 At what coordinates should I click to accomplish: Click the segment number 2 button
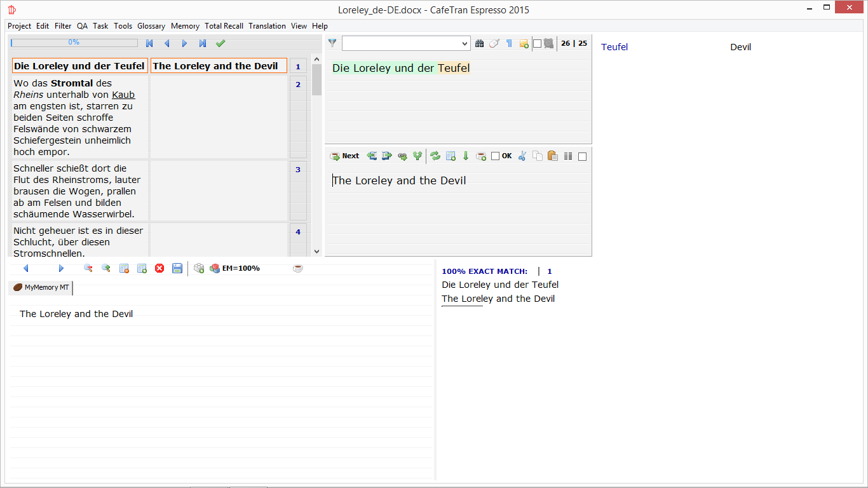coord(298,84)
